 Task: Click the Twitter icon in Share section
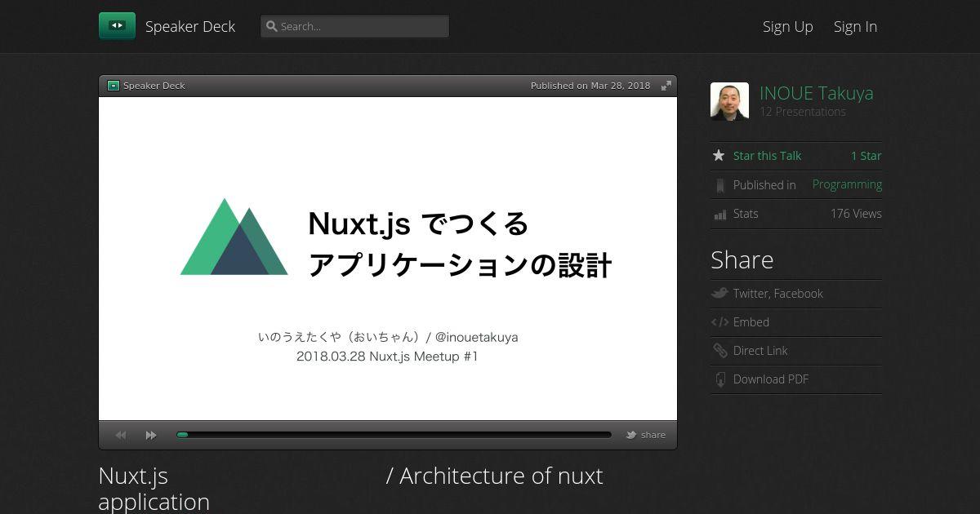click(x=719, y=293)
